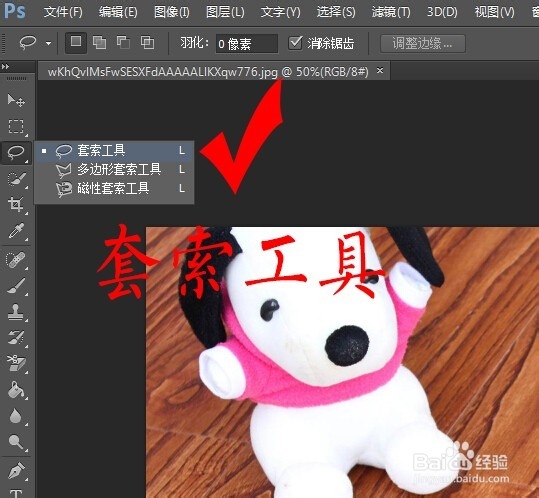
Task: Click the Photoshop Ps logo
Action: tap(15, 11)
